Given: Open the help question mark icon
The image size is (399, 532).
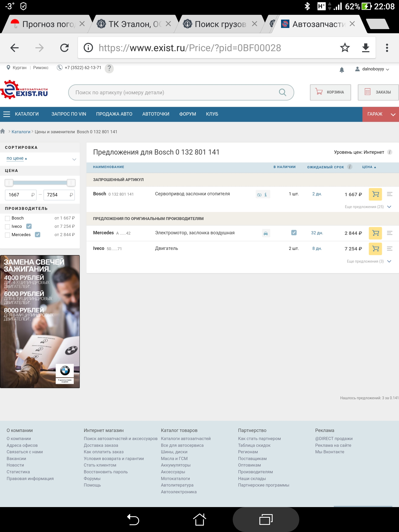Looking at the screenshot, I should [x=109, y=68].
